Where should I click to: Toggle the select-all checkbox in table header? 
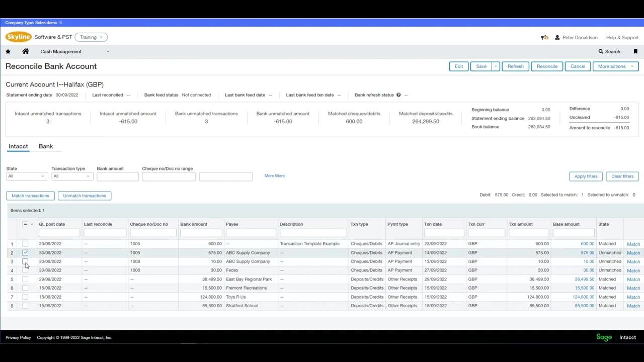tap(25, 224)
